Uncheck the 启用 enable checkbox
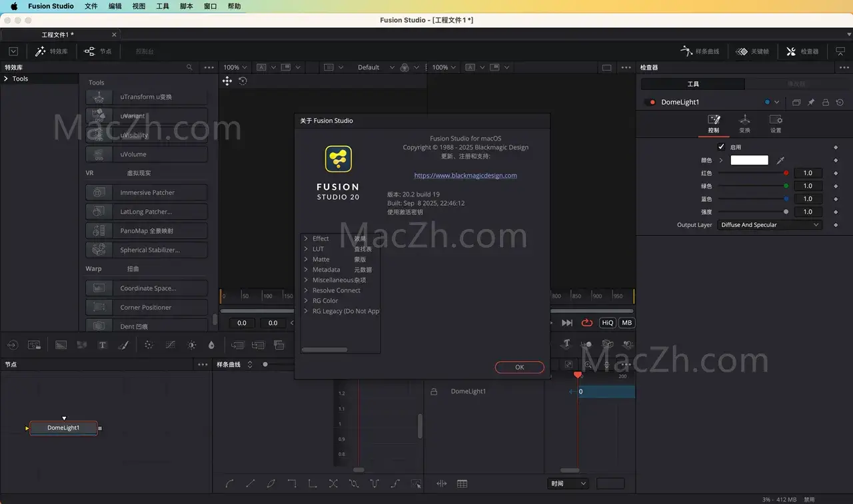Image resolution: width=853 pixels, height=504 pixels. tap(721, 147)
